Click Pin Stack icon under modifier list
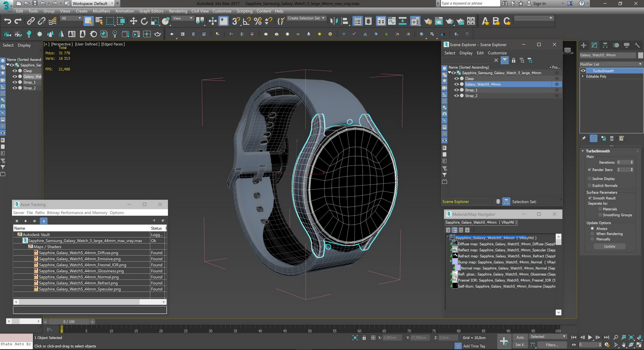The height and width of the screenshot is (350, 644). (584, 138)
